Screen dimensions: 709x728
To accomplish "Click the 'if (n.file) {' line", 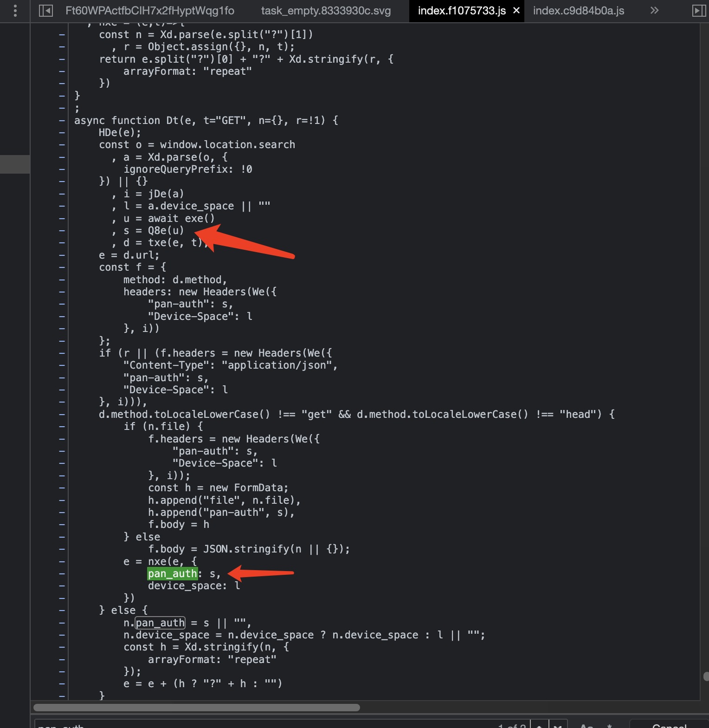I will (x=163, y=426).
